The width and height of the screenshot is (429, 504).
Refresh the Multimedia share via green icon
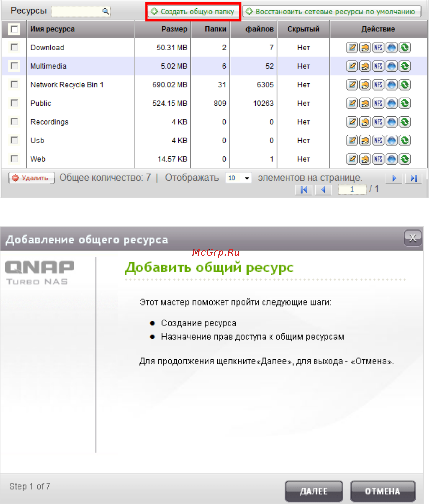point(405,66)
